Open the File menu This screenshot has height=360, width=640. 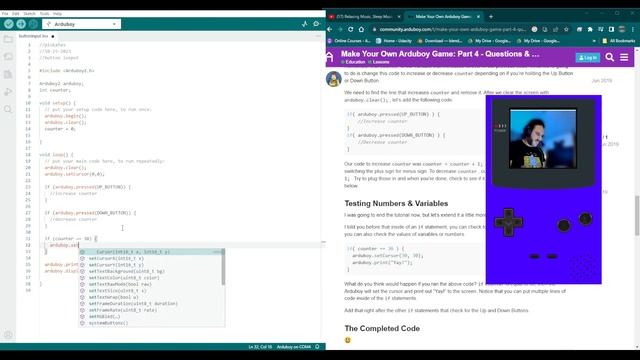tap(5, 13)
